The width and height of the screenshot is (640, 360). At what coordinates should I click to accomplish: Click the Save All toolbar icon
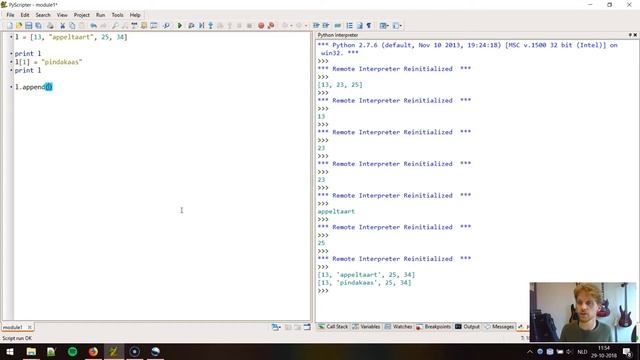[x=38, y=26]
